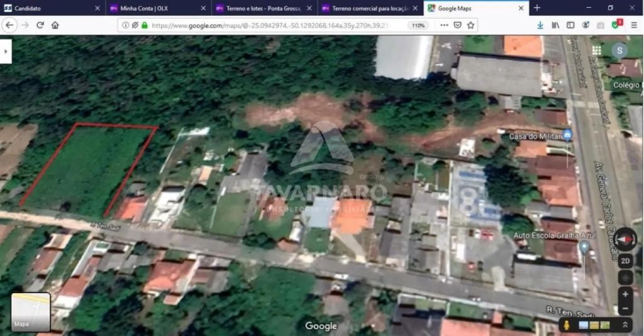Screen dimensions: 644x336
Task: Reload the current Google Maps page
Action: (x=40, y=25)
